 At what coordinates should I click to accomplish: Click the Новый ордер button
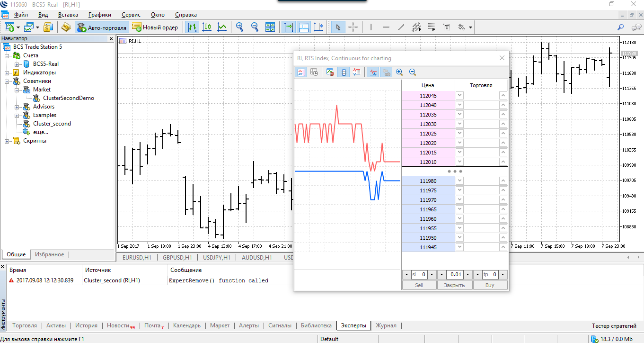tap(156, 27)
